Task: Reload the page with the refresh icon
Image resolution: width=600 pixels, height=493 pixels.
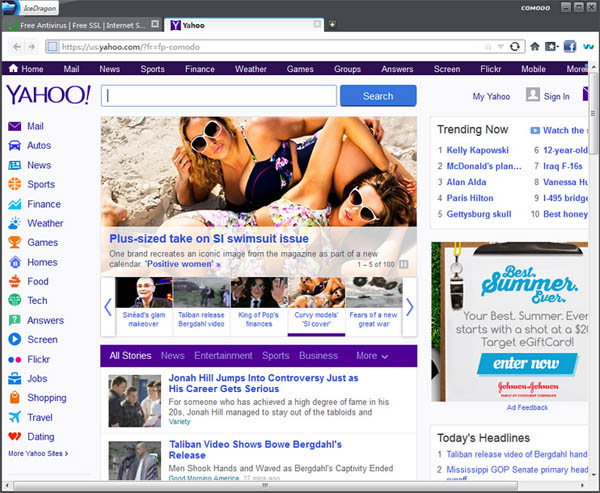Action: point(515,47)
